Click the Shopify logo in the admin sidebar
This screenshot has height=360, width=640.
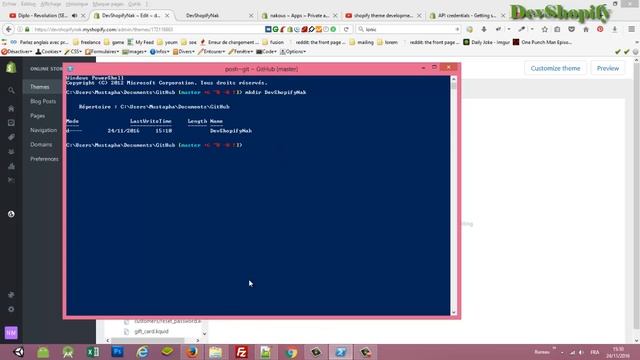click(11, 68)
